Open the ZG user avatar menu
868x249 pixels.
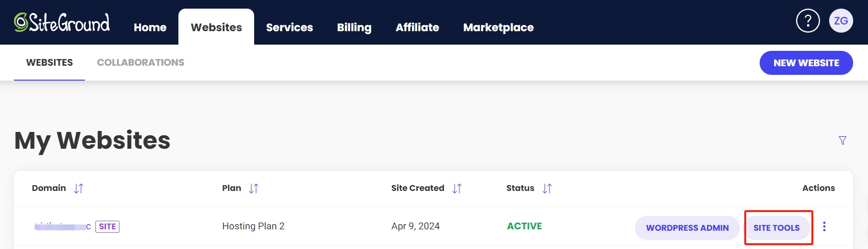tap(841, 21)
